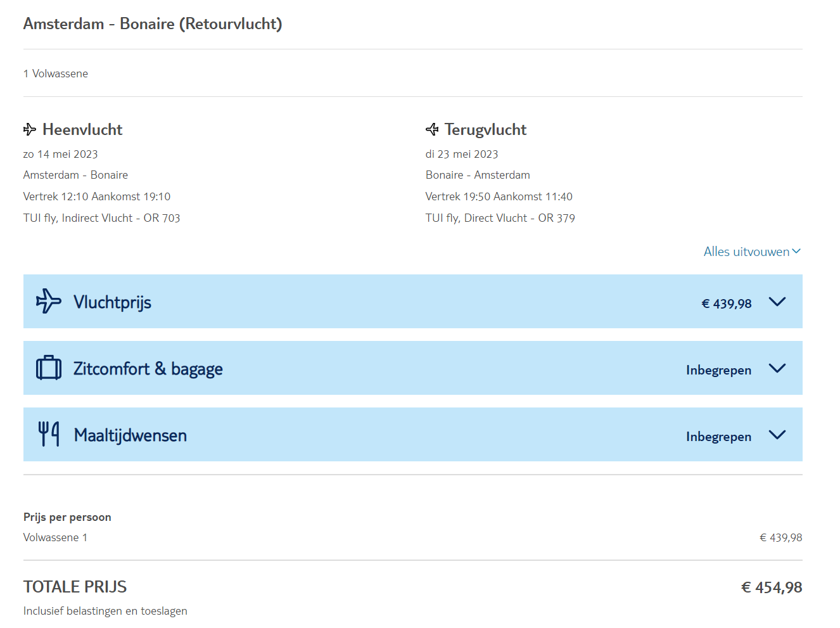Screen dimensions: 840x628
Task: Click the € 439,98 price in Vluchtprijs bar
Action: [x=726, y=304]
